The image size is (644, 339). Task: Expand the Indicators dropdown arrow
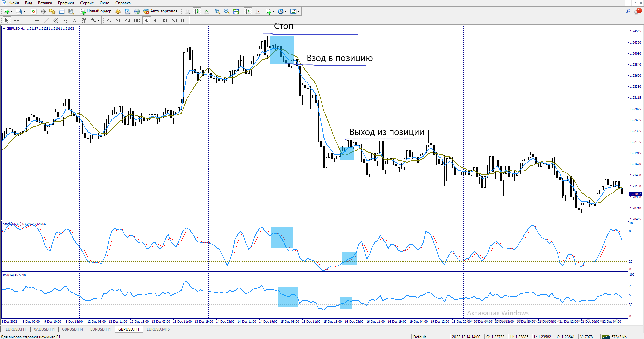pyautogui.click(x=274, y=11)
